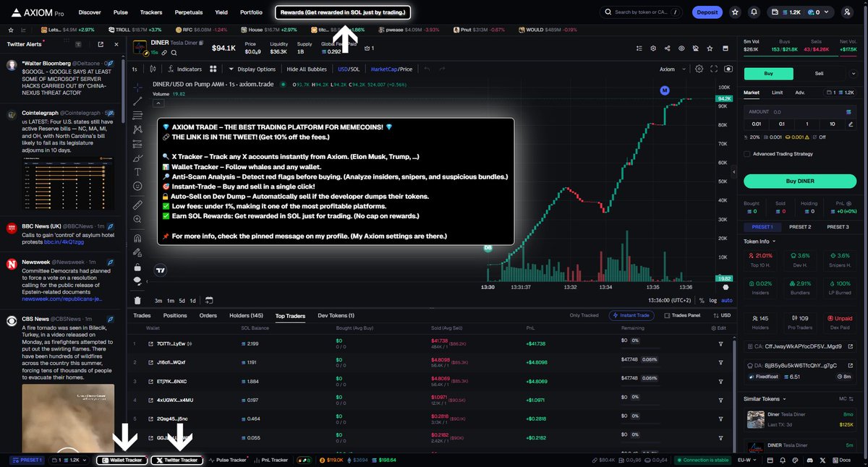Open the emoji sticker tool

[x=137, y=186]
